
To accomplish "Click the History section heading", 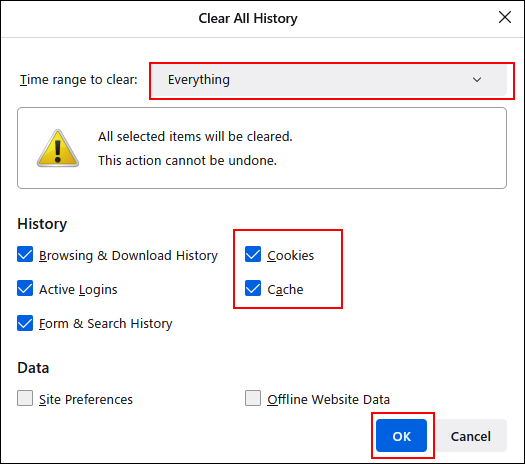I will (42, 224).
